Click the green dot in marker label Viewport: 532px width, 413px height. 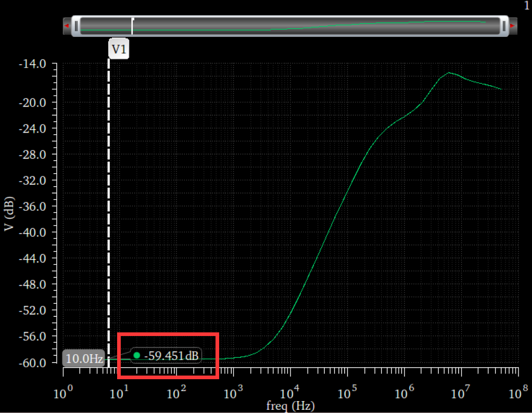(137, 355)
